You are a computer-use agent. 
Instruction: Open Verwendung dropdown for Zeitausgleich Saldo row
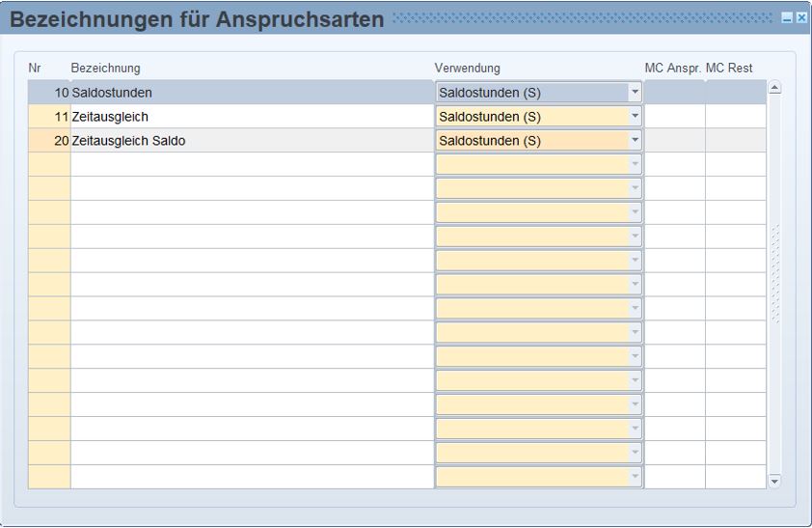click(x=635, y=141)
